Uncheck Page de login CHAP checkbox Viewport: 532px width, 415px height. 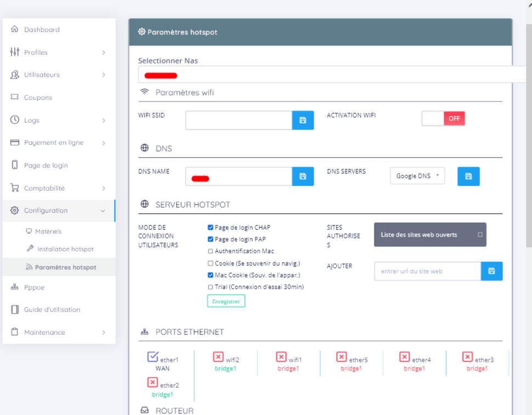211,228
